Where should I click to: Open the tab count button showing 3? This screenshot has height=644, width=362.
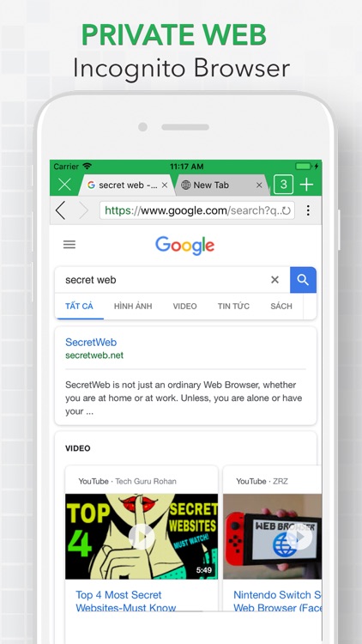[x=283, y=185]
